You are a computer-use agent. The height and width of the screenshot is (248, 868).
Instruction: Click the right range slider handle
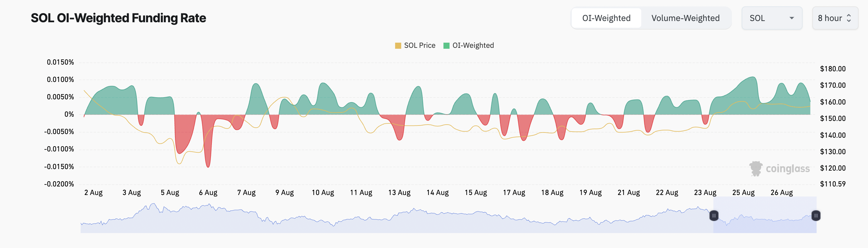point(816,216)
